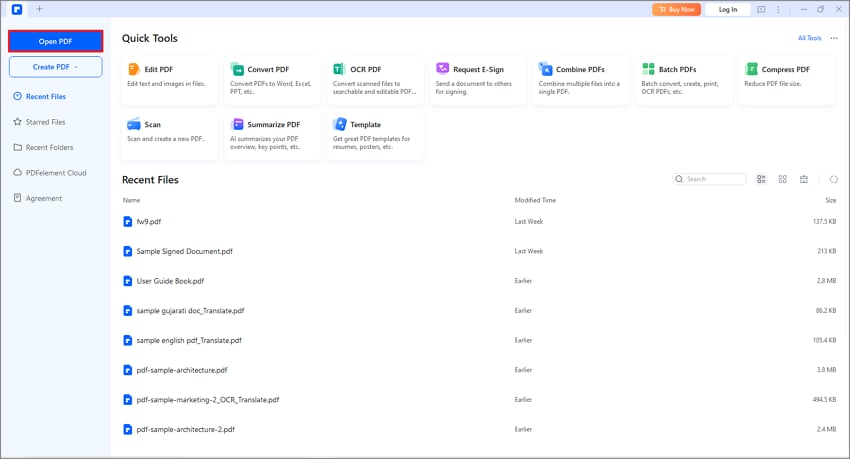
Task: Sort by the Name column header
Action: click(x=131, y=200)
